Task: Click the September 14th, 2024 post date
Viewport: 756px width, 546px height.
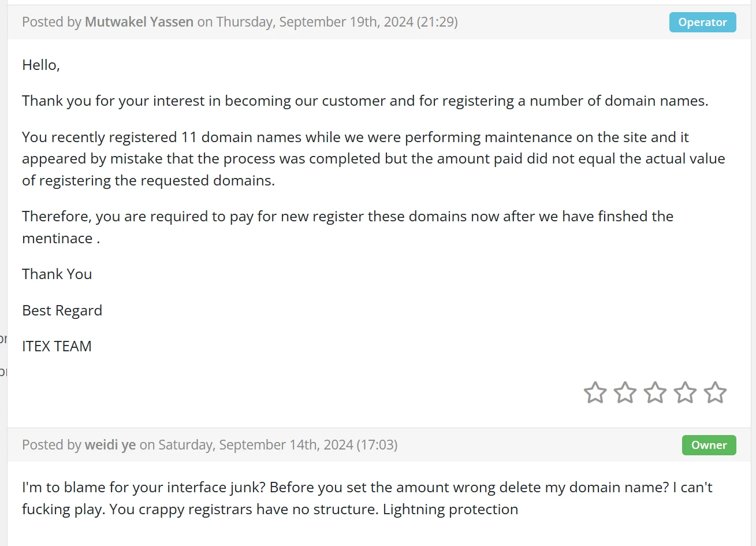Action: click(x=278, y=445)
